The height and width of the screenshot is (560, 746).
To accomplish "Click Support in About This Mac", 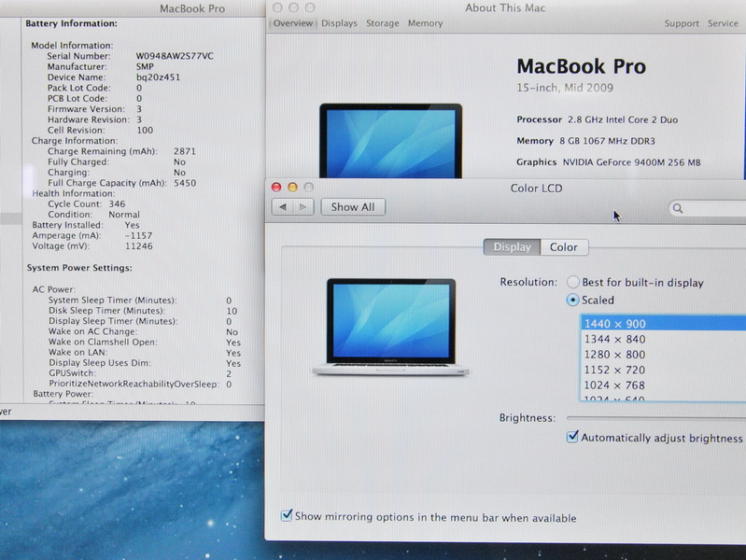I will tap(682, 23).
